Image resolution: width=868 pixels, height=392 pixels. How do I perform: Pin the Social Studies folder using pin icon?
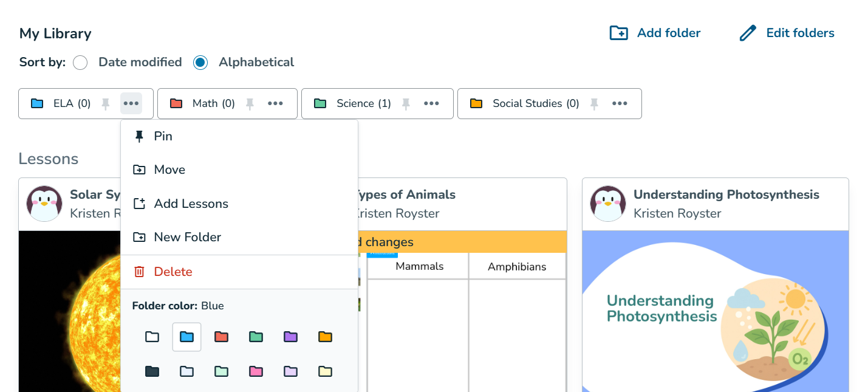(594, 104)
